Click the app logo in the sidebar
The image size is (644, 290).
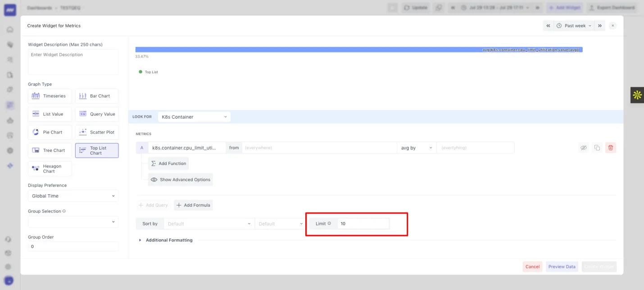tap(10, 10)
